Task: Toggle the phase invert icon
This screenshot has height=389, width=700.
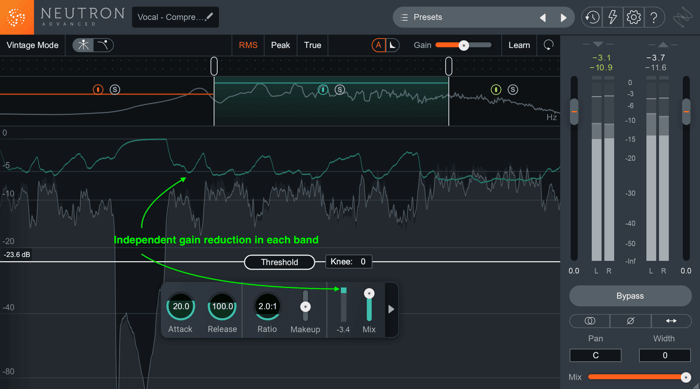Action: [x=630, y=321]
